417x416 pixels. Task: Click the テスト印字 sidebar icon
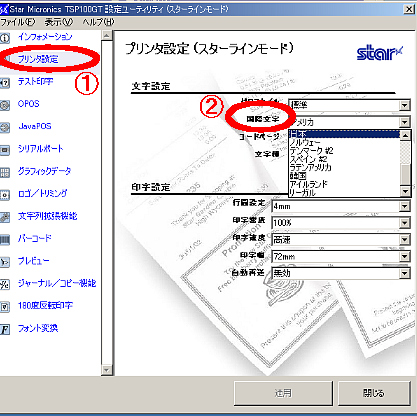pos(5,82)
